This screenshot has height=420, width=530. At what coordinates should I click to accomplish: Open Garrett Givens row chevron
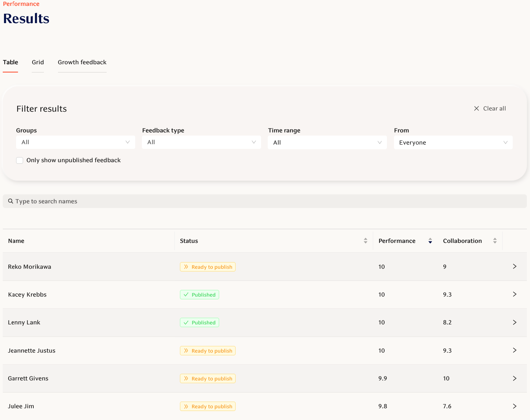[x=514, y=378]
